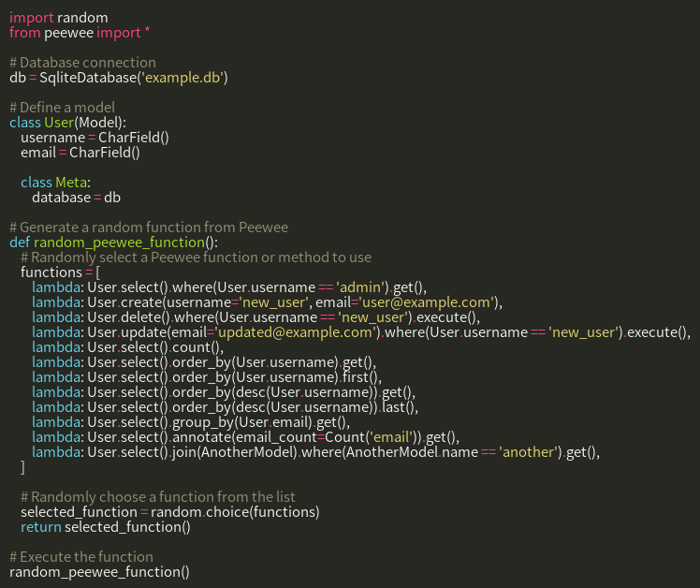Click the final 'random_peewee_function()' call line
Screen dimensions: 700x588
pos(99,572)
